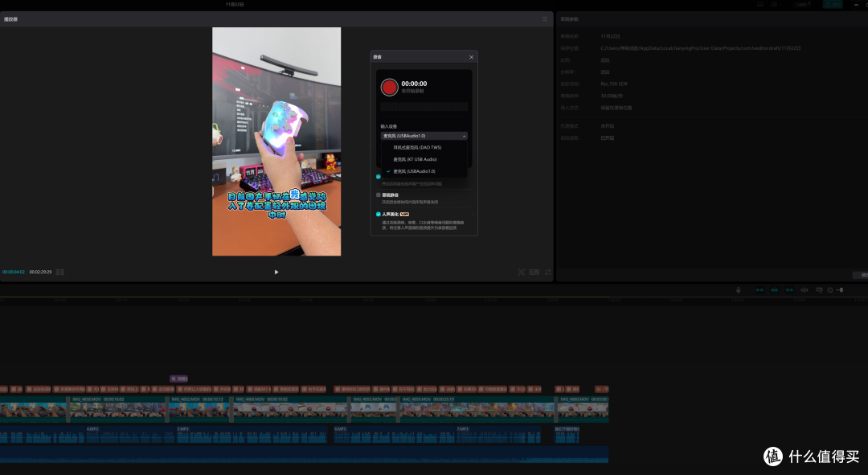Screen dimensions: 868x475
Task: Click the grid view icon beside timecode
Action: pyautogui.click(x=59, y=272)
